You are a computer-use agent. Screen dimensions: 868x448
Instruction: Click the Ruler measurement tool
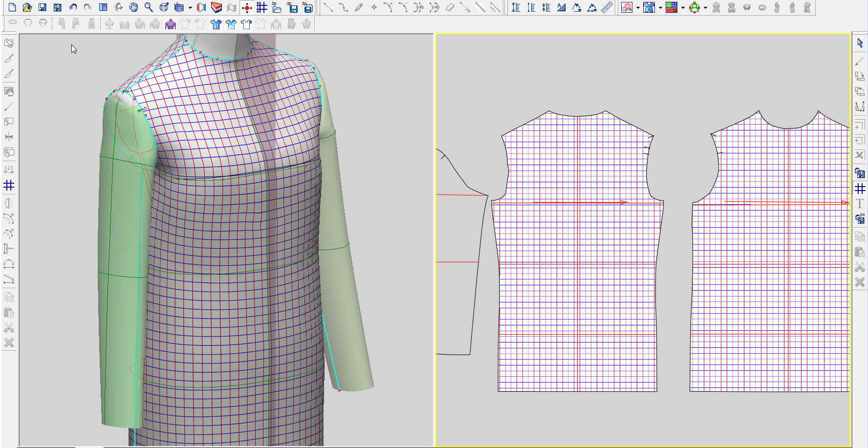(607, 7)
